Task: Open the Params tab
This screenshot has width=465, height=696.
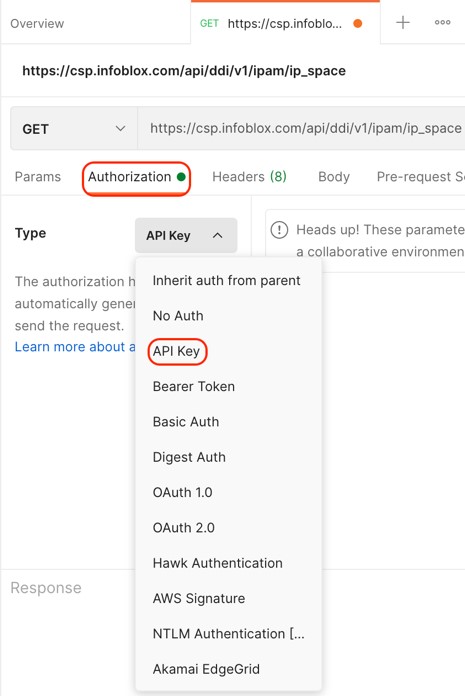Action: coord(38,177)
